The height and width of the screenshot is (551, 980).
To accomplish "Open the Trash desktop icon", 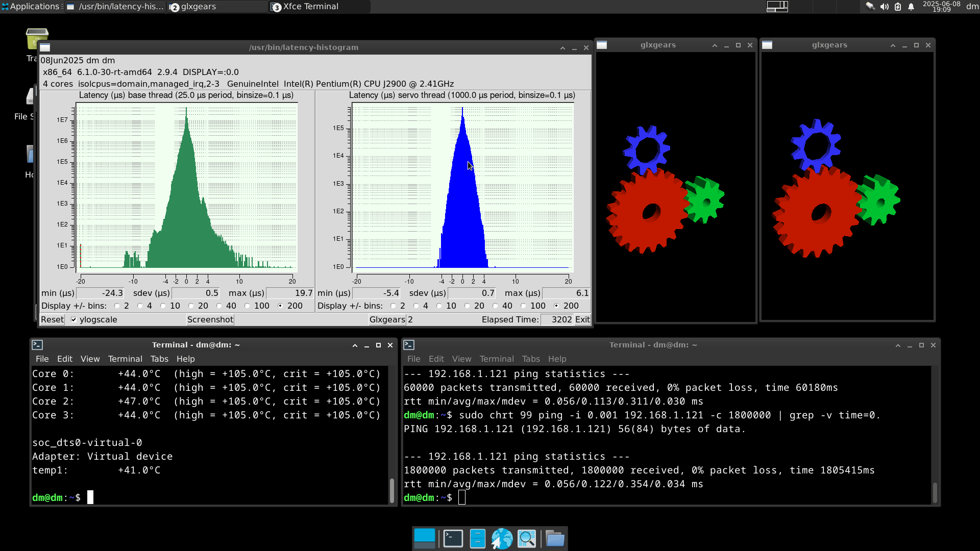I will click(x=37, y=40).
